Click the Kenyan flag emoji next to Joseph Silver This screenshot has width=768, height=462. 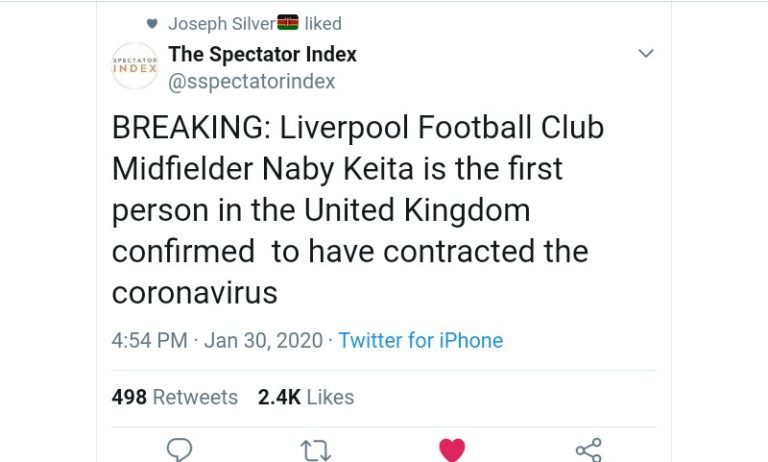point(288,23)
